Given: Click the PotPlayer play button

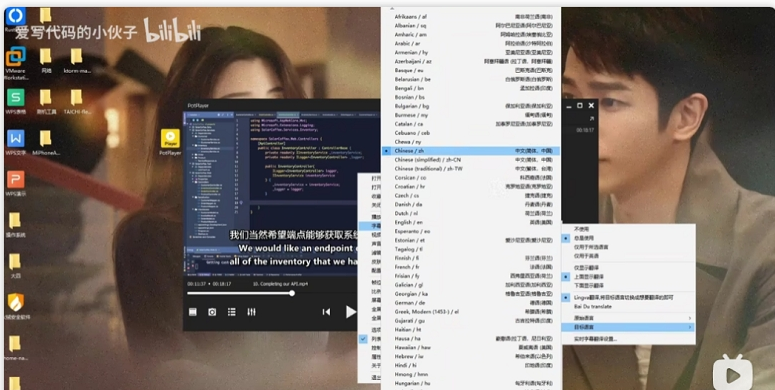Looking at the screenshot, I should [x=350, y=312].
